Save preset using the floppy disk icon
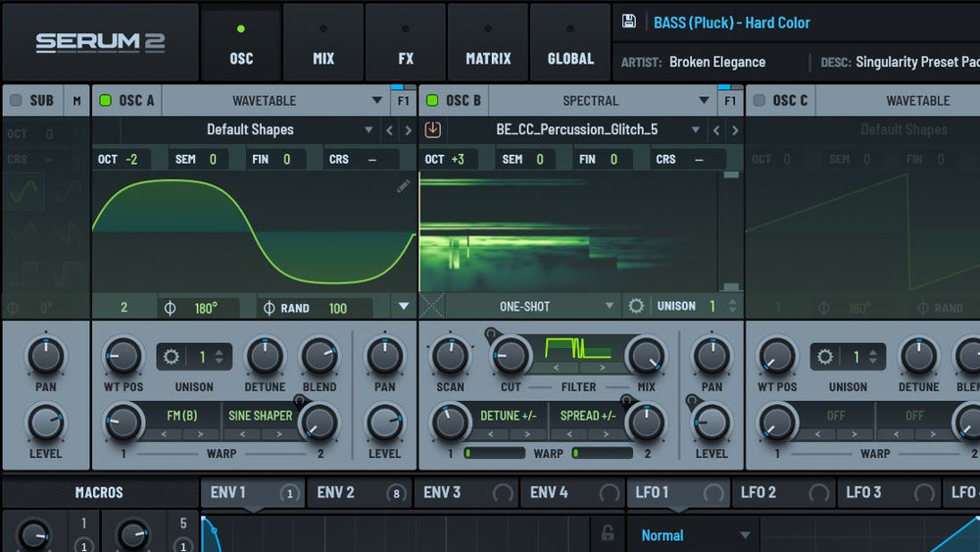 point(629,22)
